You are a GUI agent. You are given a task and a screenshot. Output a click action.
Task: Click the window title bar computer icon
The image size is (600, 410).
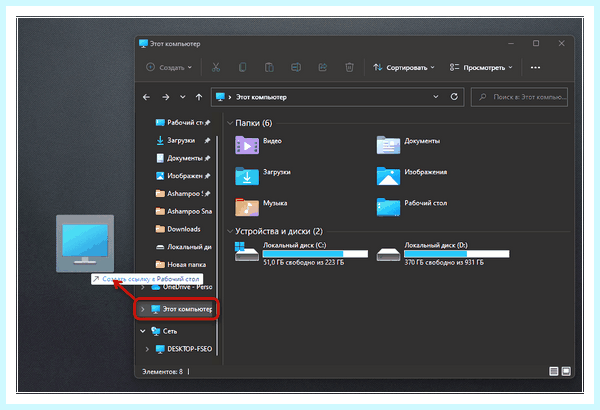(143, 44)
